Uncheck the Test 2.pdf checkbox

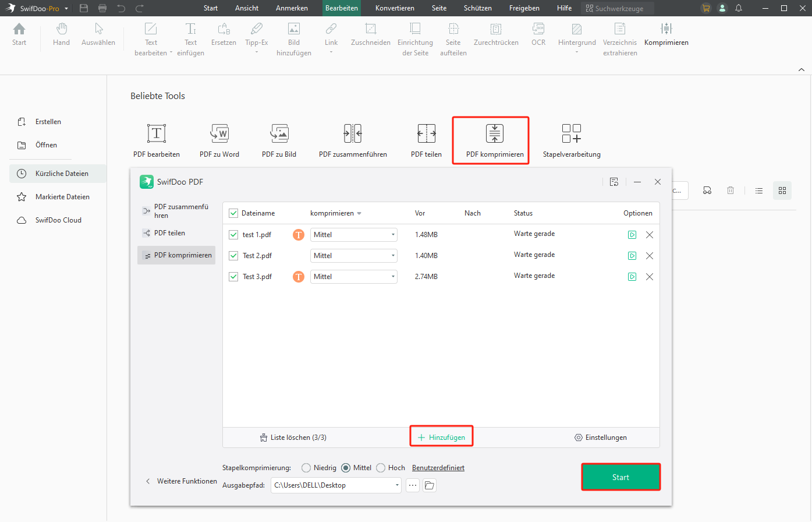[x=233, y=256]
